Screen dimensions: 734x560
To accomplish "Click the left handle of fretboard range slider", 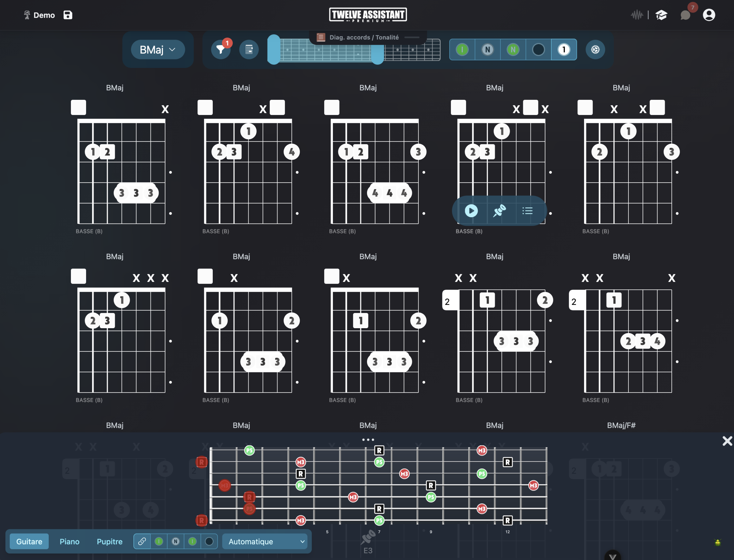I will 274,50.
